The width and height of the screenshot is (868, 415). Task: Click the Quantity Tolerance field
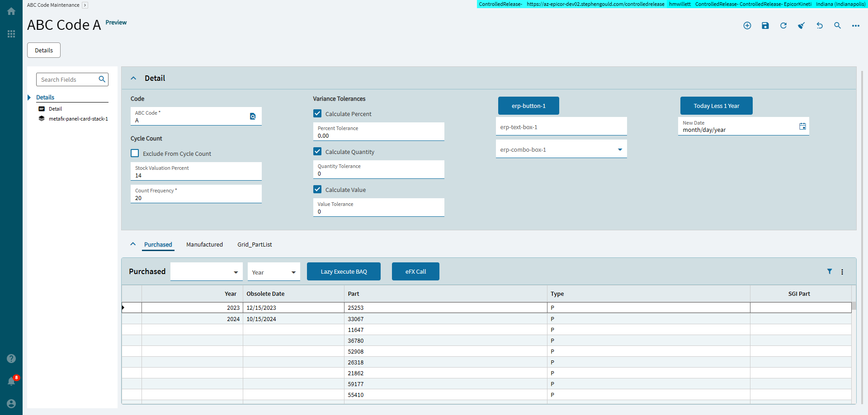[379, 170]
